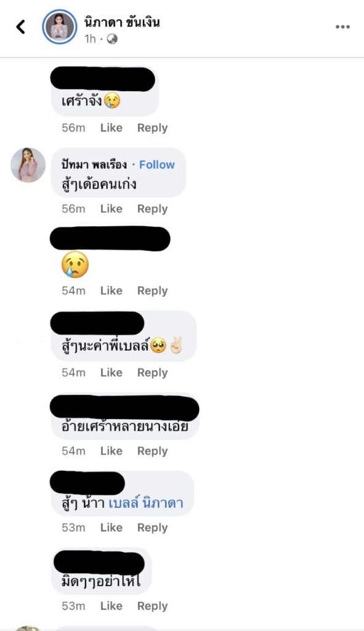Viewport: 364px width, 631px height.
Task: Reply to the comment tagging เบลล์ นิภาดา
Action: 153,527
